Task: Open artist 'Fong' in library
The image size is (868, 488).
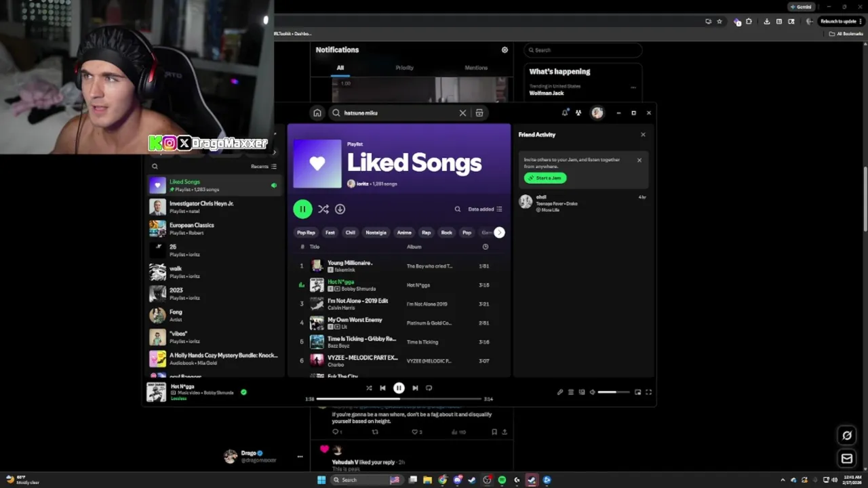Action: 214,315
